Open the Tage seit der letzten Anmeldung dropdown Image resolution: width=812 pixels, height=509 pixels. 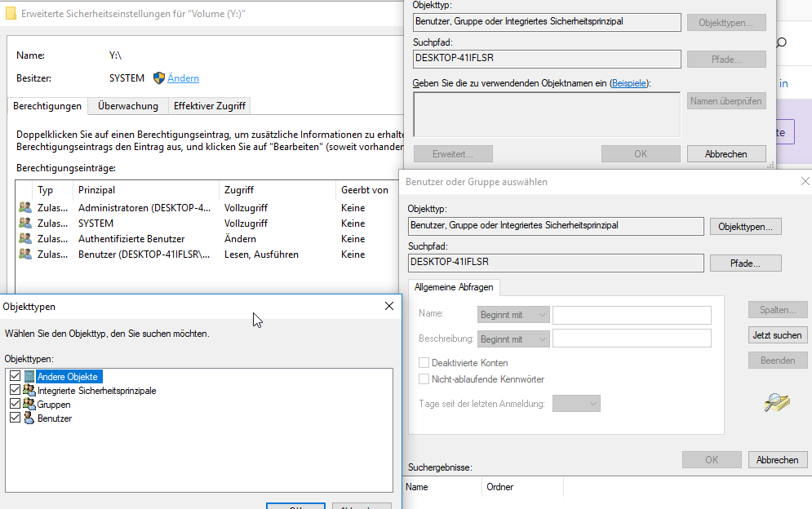coord(576,404)
